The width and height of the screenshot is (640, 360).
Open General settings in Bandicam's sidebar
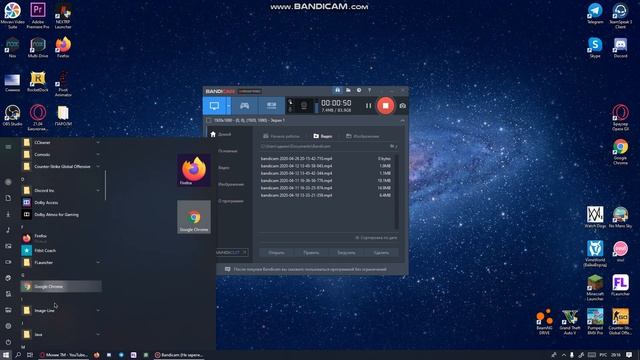point(227,151)
